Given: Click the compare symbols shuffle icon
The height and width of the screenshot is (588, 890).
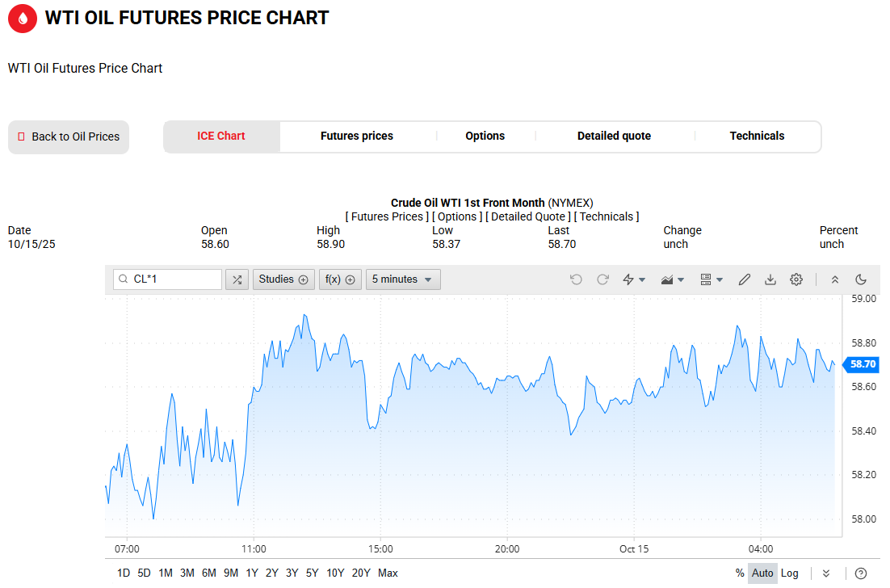Looking at the screenshot, I should (237, 279).
